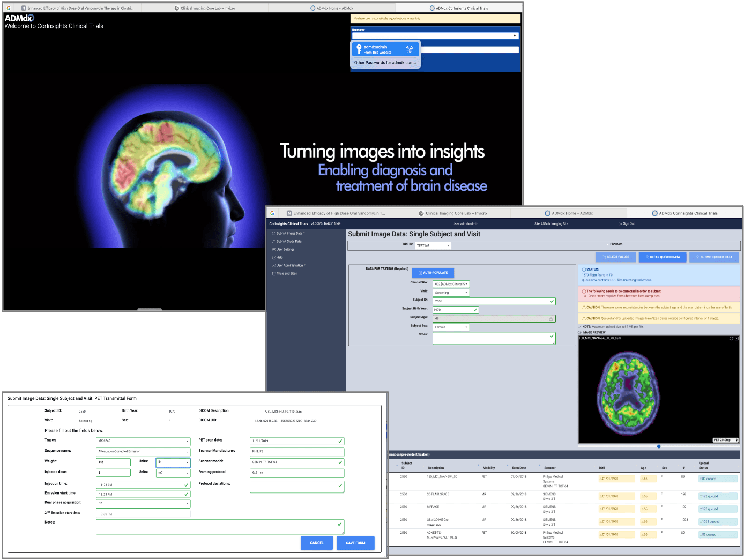Expand User Administration in the sidebar
Viewport: 744px width, 560px height.
click(291, 266)
